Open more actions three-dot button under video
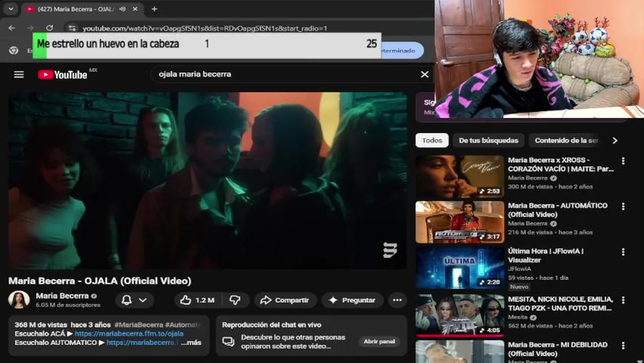 point(397,300)
